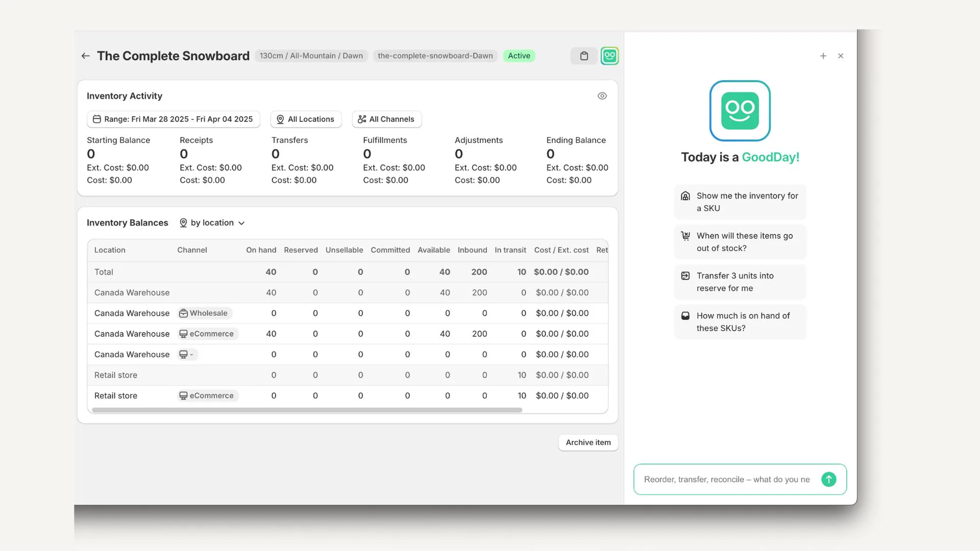This screenshot has height=551, width=980.
Task: Expand the by location grouping dropdown
Action: point(212,223)
